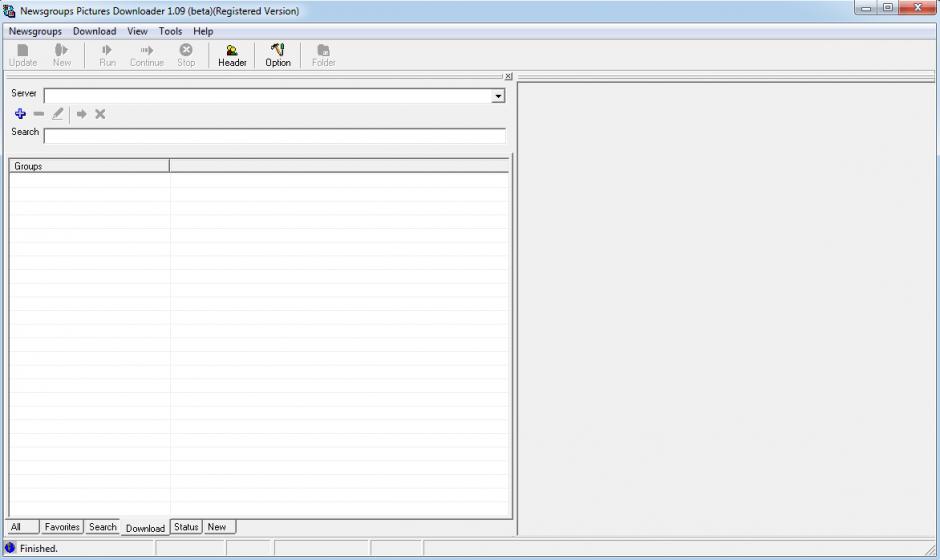Switch to the Search tab
Image resolution: width=940 pixels, height=560 pixels.
[x=103, y=527]
